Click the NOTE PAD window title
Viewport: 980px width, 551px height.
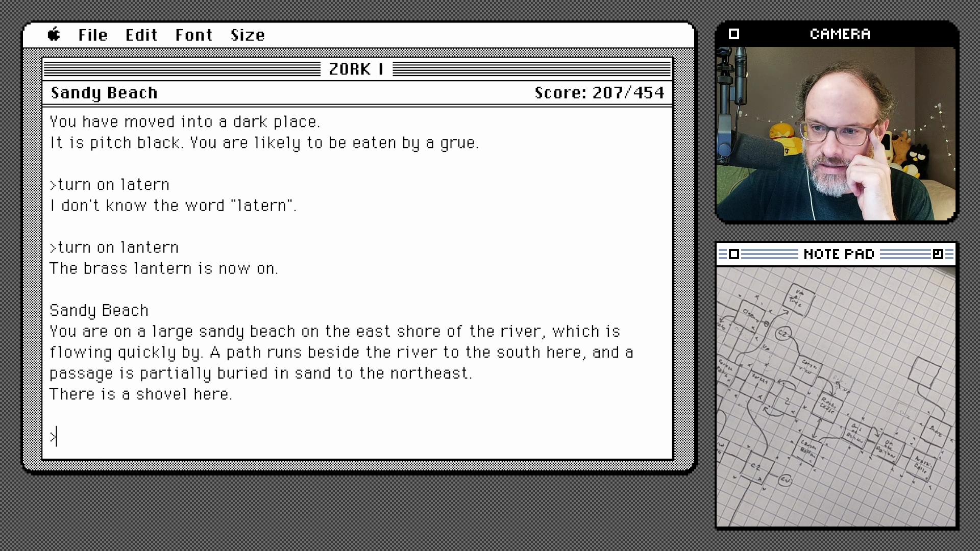839,254
